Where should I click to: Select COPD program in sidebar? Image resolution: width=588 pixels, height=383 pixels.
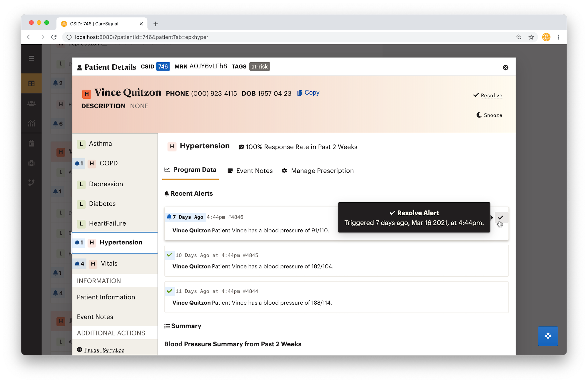(115, 163)
